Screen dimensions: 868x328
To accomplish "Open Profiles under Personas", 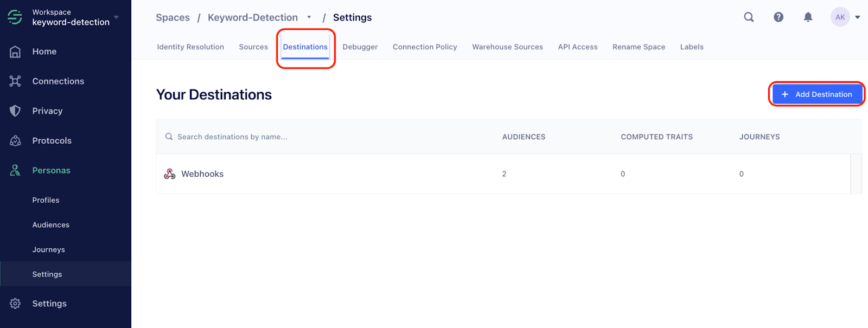I will tap(46, 200).
